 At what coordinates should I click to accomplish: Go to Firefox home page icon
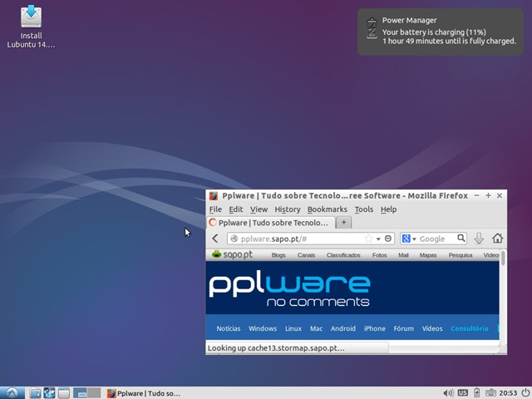497,239
